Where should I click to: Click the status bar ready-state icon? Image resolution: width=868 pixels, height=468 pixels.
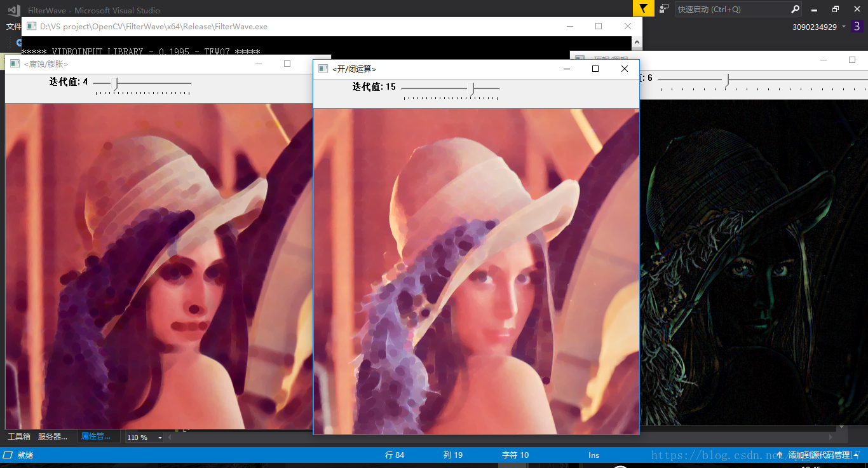point(8,455)
